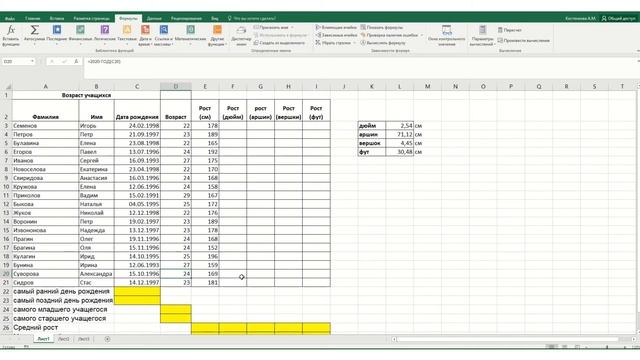The width and height of the screenshot is (640, 360).
Task: Open the Define Name dropdown arrow
Action: tap(292, 27)
